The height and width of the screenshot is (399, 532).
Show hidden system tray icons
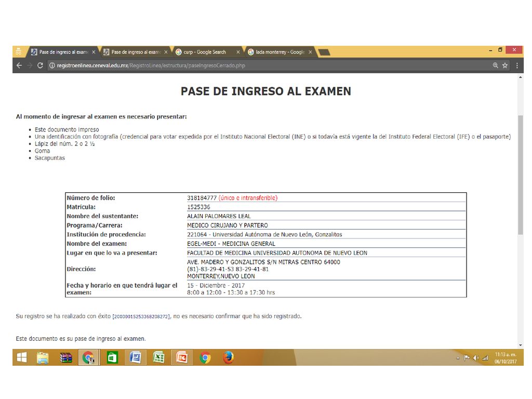click(458, 358)
